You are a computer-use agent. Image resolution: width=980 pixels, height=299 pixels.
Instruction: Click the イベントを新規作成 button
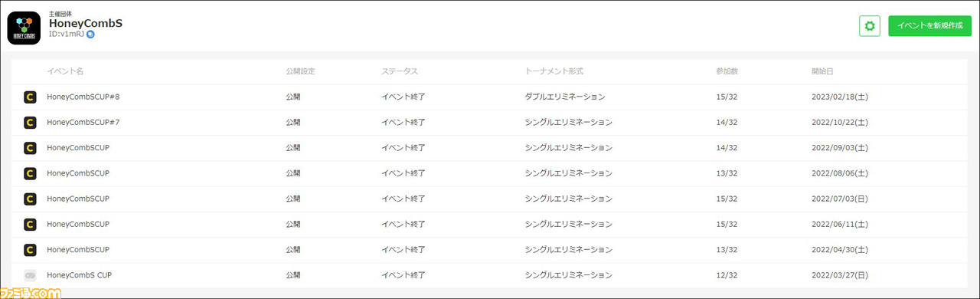point(929,26)
